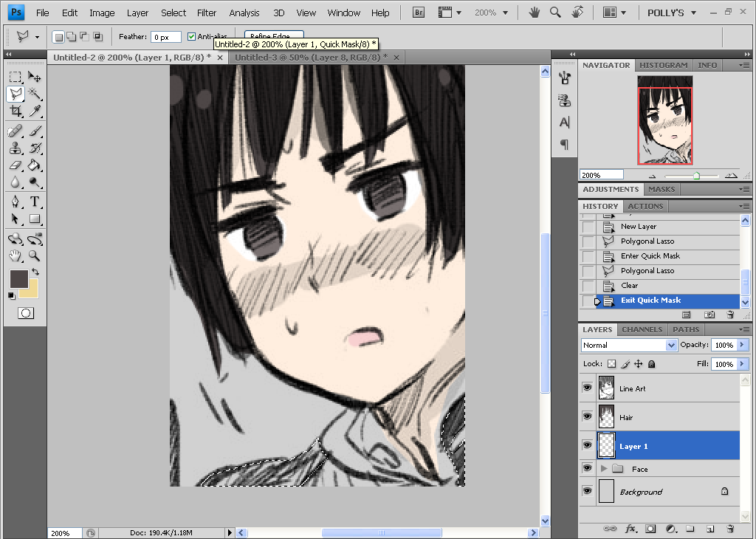Image resolution: width=756 pixels, height=539 pixels.
Task: Open the tool preset picker arrow
Action: point(37,37)
